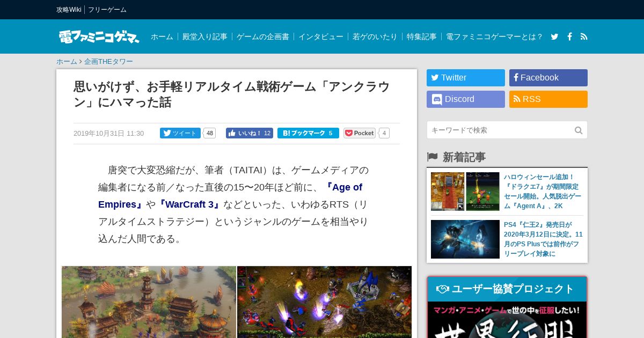The image size is (644, 338).
Task: Click the Pocket count 4 bubble
Action: (x=384, y=133)
